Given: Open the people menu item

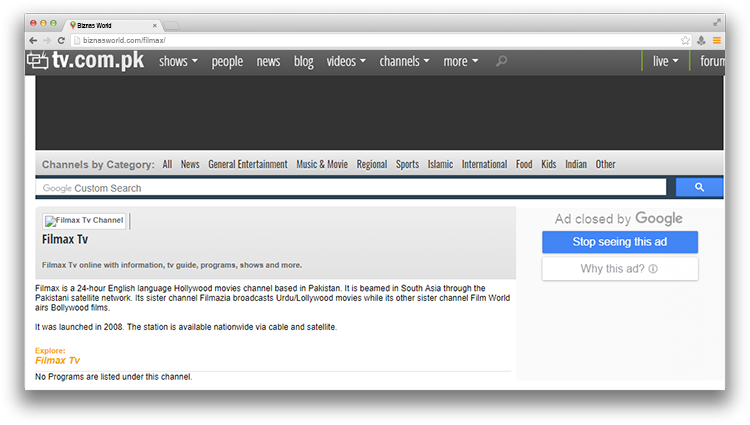Looking at the screenshot, I should point(227,62).
